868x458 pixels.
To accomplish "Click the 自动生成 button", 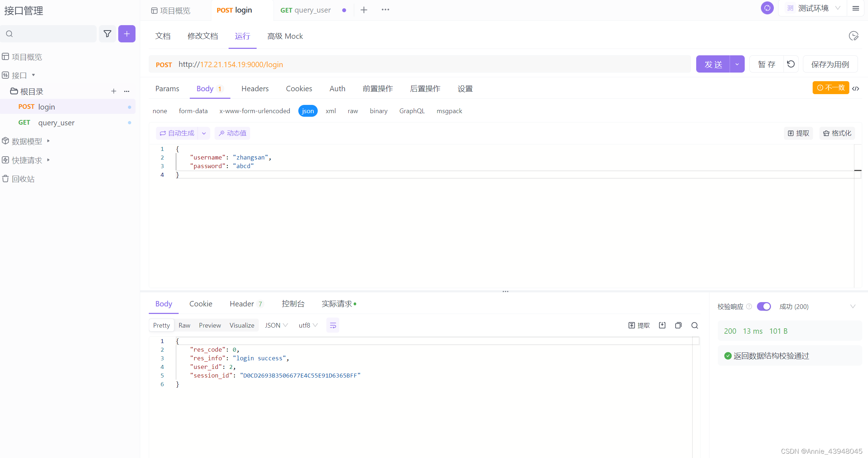I will click(x=177, y=133).
